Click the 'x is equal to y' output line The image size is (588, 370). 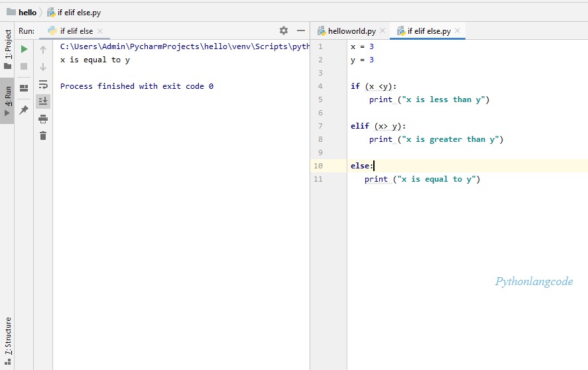coord(95,60)
